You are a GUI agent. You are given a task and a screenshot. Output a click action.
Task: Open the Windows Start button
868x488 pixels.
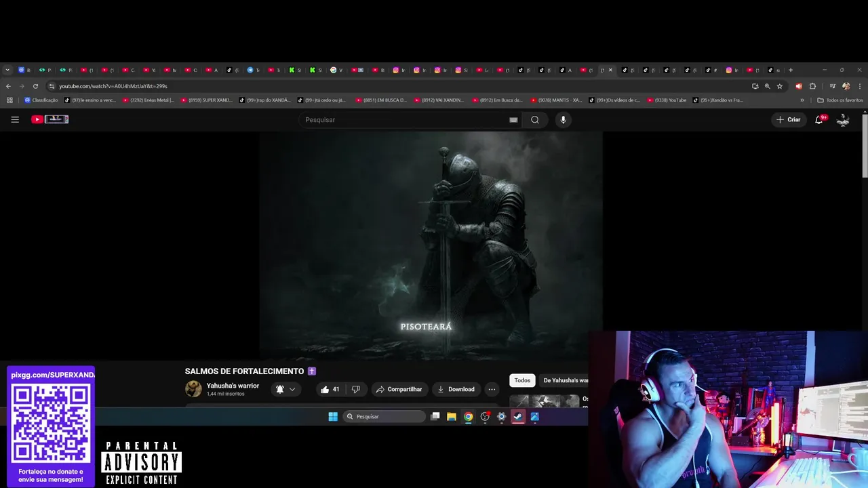333,417
